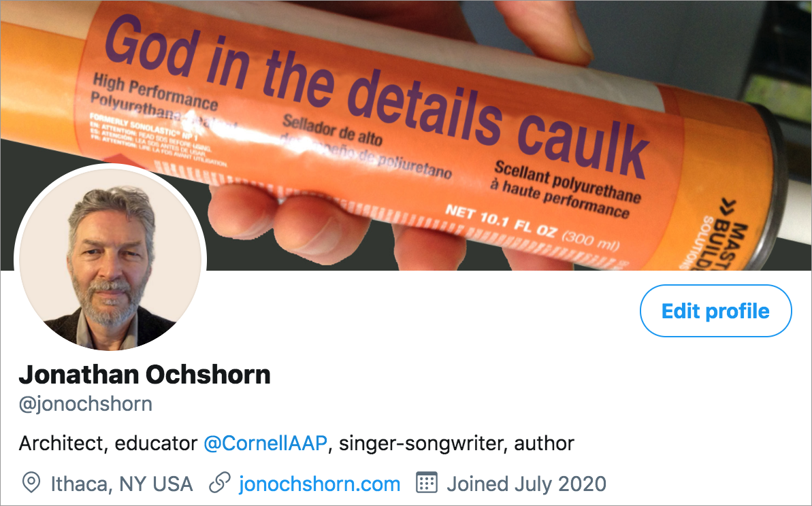
Task: Click the chain link icon
Action: click(220, 483)
